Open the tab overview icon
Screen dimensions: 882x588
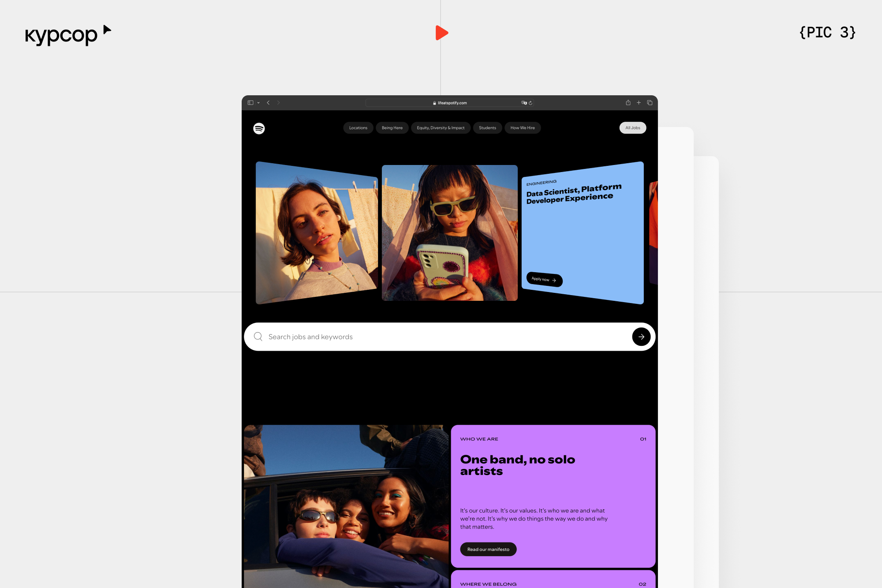[650, 103]
